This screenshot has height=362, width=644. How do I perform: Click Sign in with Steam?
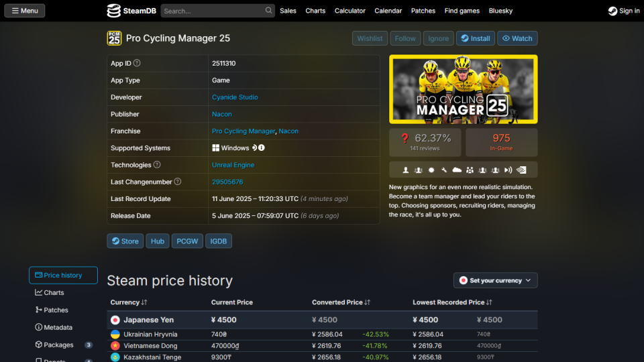(x=624, y=11)
